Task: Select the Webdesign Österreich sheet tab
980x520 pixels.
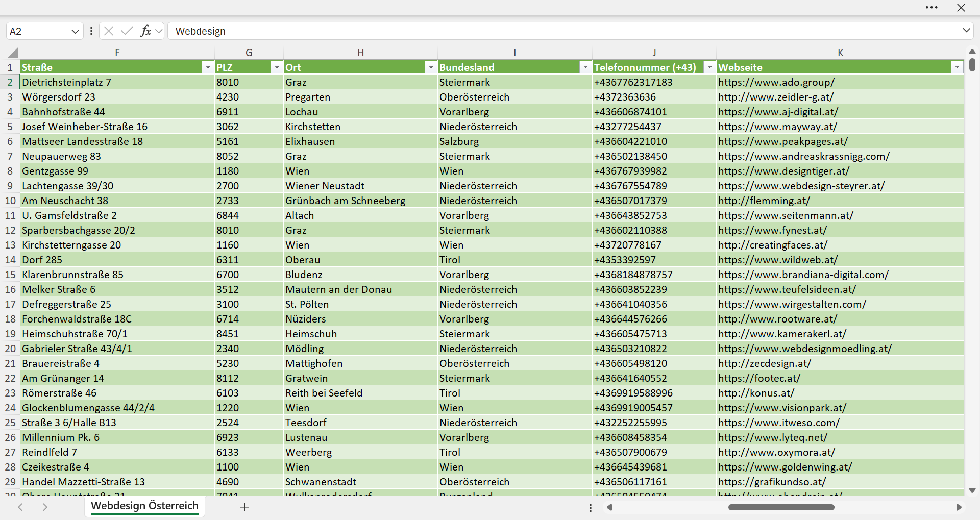Action: click(x=144, y=506)
